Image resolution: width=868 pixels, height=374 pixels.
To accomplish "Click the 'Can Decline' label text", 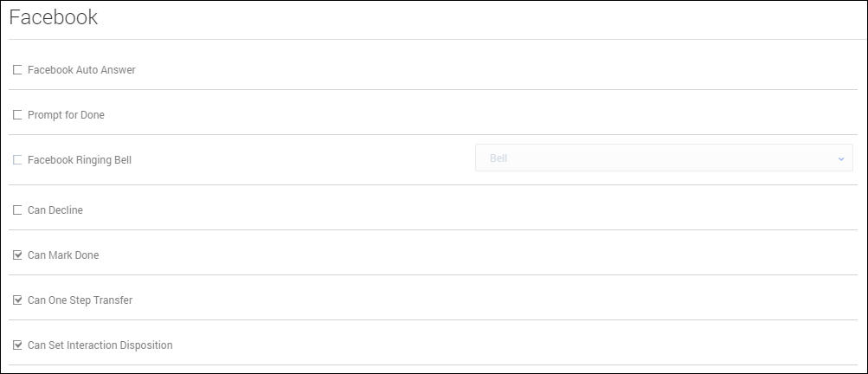I will point(55,210).
